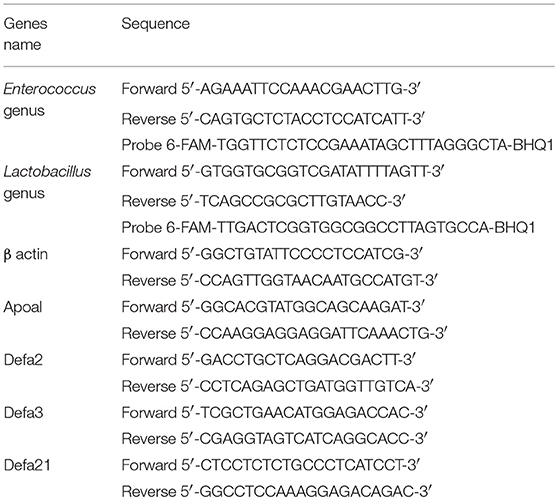Viewport: 558px width, 500px height.
Task: Select the Lactobacillus reverse primer TCAGCCGCGCTTGTAACC
Action: (x=263, y=201)
